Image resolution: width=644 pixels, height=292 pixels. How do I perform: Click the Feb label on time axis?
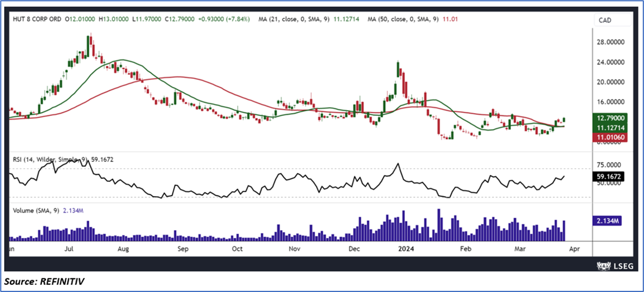[x=465, y=249]
